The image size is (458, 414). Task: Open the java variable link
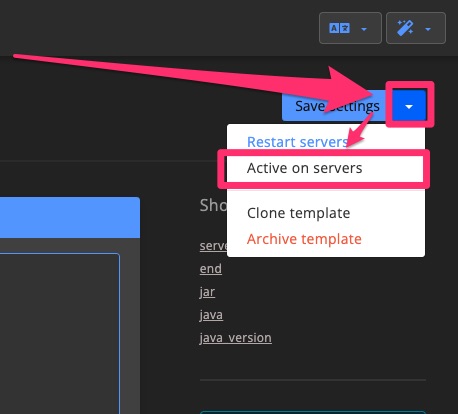[211, 315]
